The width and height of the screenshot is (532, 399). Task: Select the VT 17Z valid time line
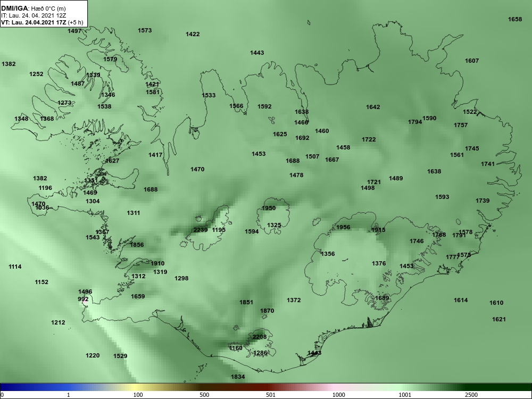point(42,22)
